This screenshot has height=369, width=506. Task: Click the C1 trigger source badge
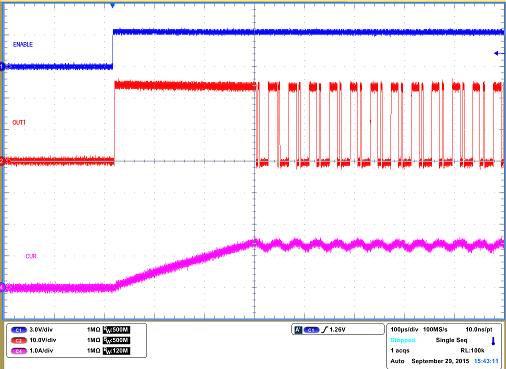click(x=311, y=330)
